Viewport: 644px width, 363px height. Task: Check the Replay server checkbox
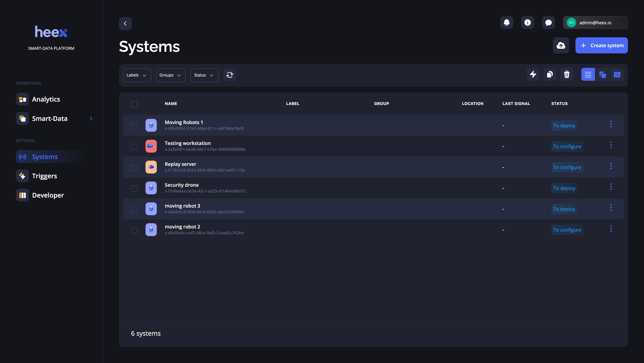(134, 168)
